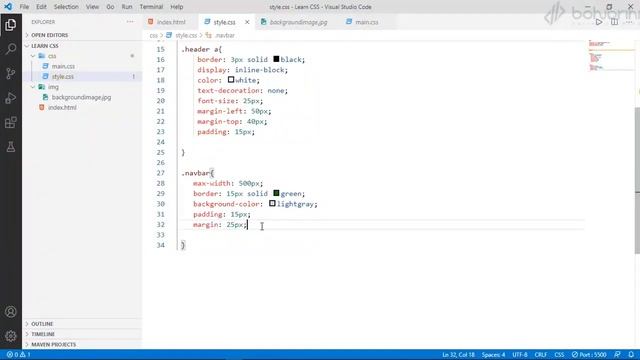Collapse the img folder

[x=53, y=87]
